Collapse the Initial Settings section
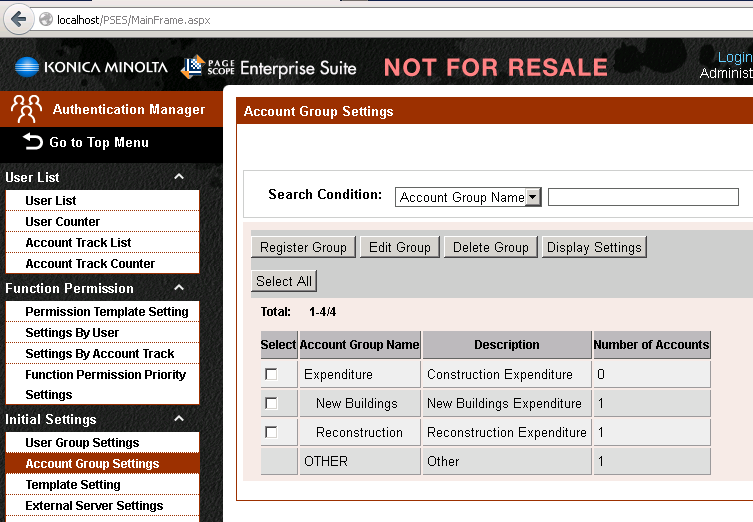Screen dimensions: 753x522 (x=179, y=419)
